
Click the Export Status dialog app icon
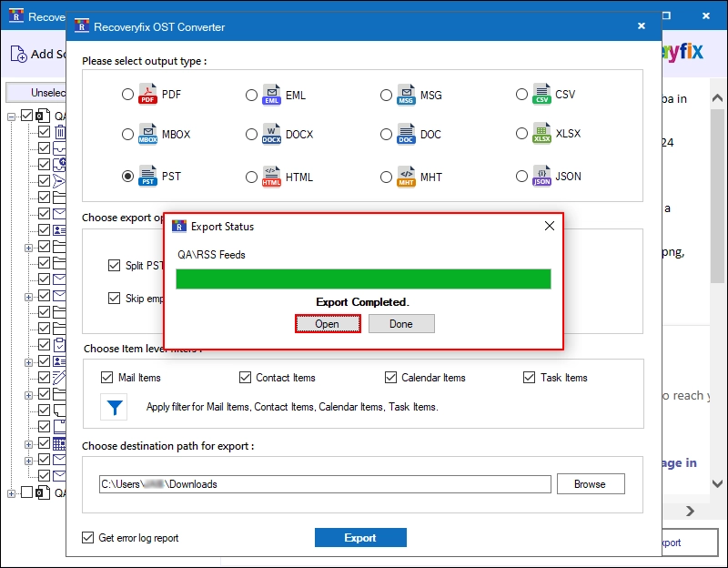click(179, 226)
